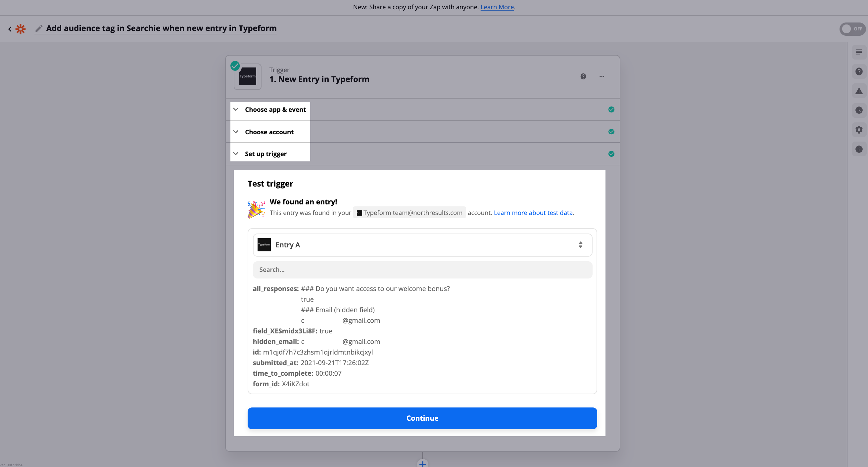The width and height of the screenshot is (868, 467).
Task: Click the green check on the Choose app & event row
Action: 611,110
